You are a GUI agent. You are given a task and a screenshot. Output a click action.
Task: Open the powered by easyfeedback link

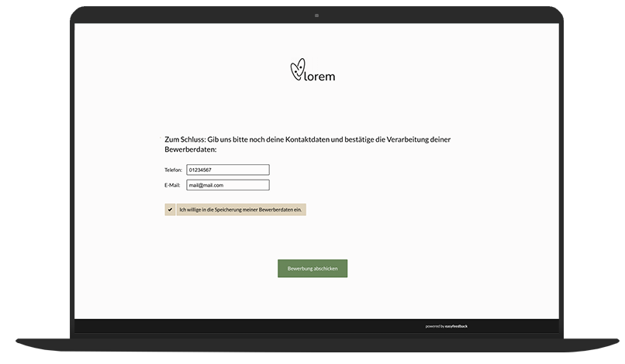pyautogui.click(x=446, y=326)
